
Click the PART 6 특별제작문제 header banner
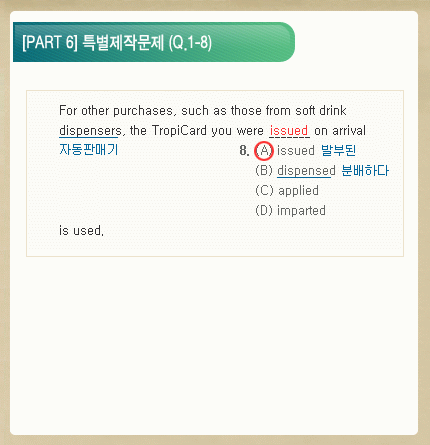pos(154,42)
